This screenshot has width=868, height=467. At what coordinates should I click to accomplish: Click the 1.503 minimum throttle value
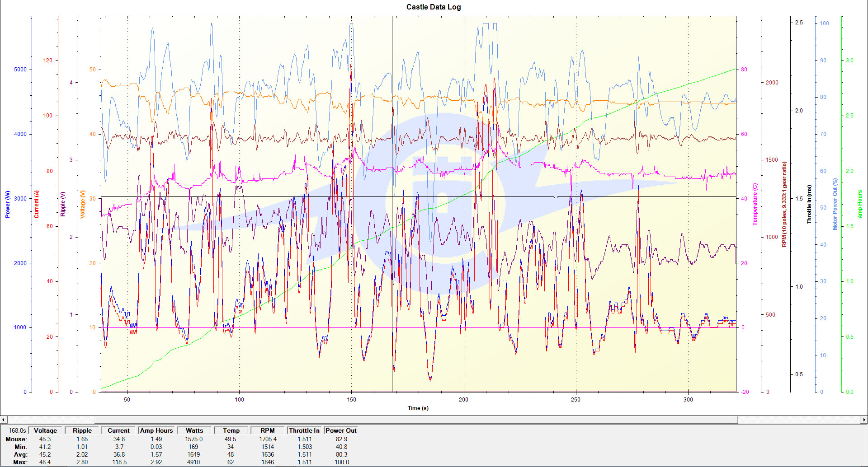304,447
